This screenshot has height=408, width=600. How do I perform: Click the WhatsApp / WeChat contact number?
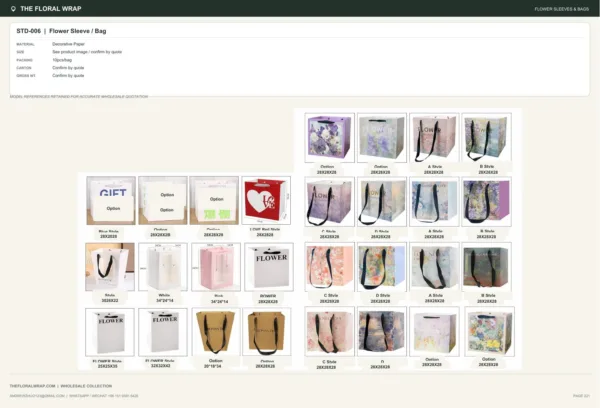(x=104, y=396)
